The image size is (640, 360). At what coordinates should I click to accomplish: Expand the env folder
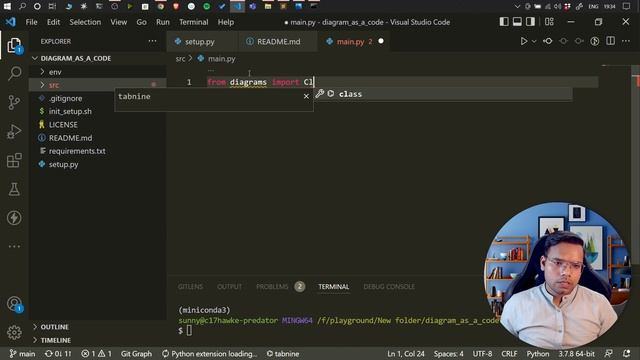98,72
